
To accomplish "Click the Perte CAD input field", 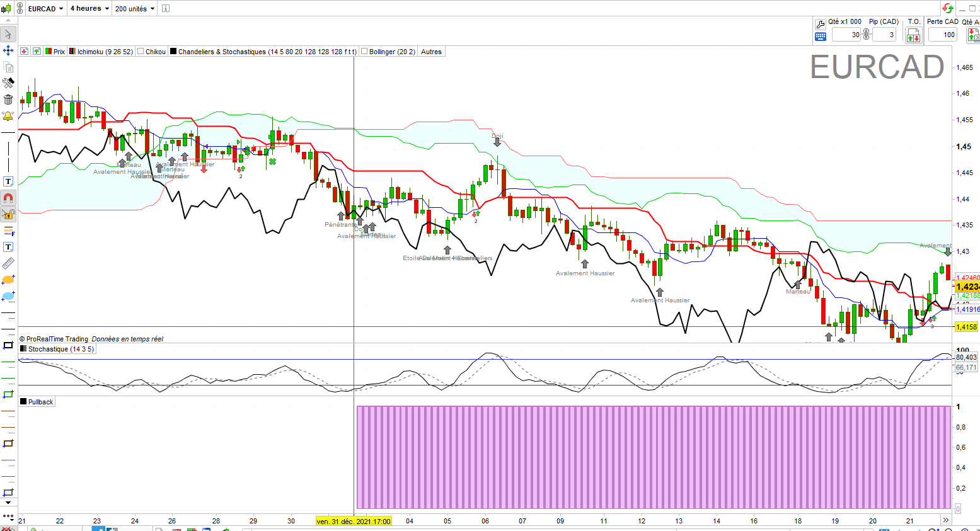I will [x=942, y=35].
